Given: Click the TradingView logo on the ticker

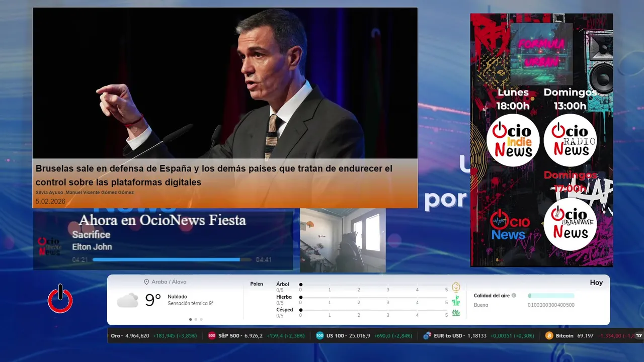Looking at the screenshot, I should point(639,335).
